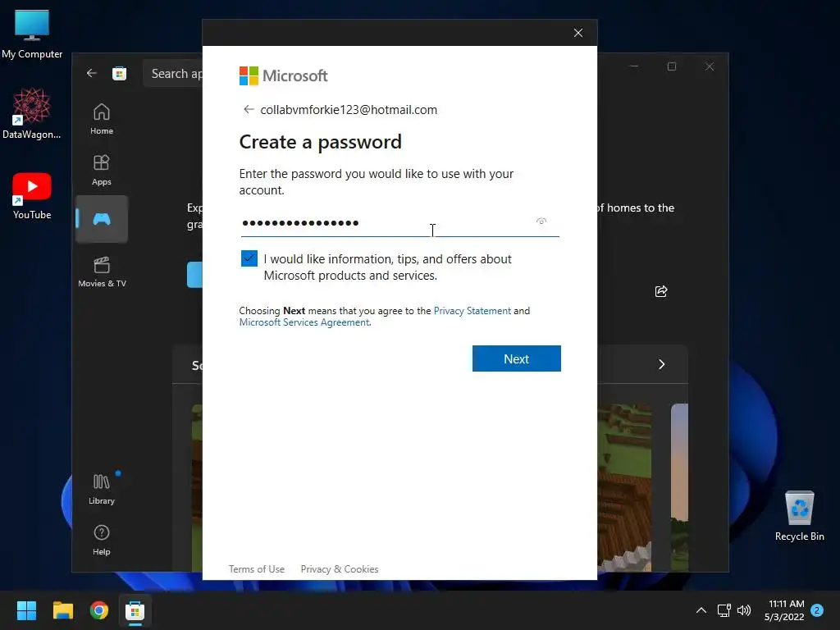Open Help in Store sidebar
This screenshot has height=630, width=840.
101,540
